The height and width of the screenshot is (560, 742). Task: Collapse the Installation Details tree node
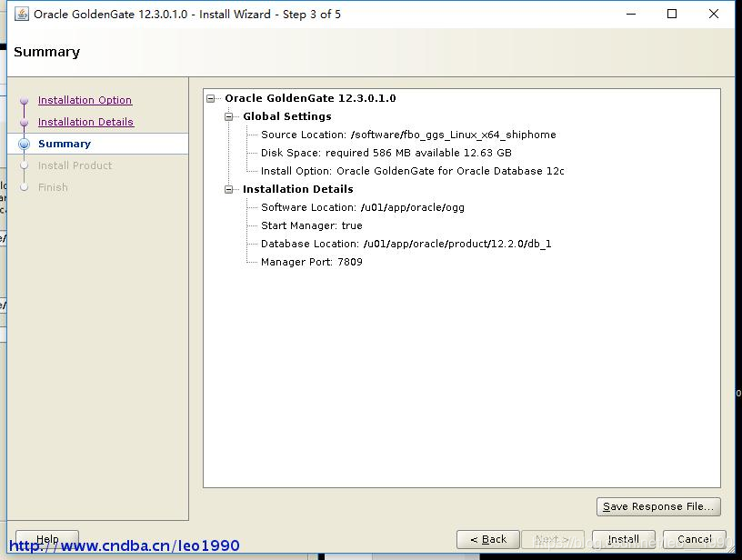[x=228, y=189]
